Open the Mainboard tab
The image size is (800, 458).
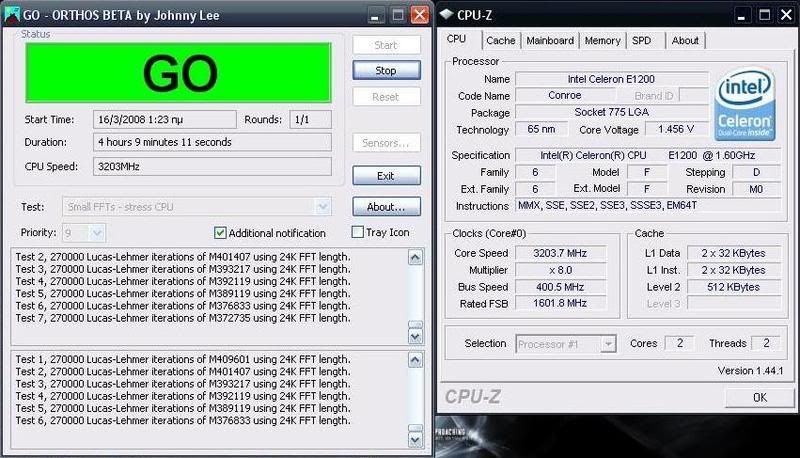(x=549, y=40)
